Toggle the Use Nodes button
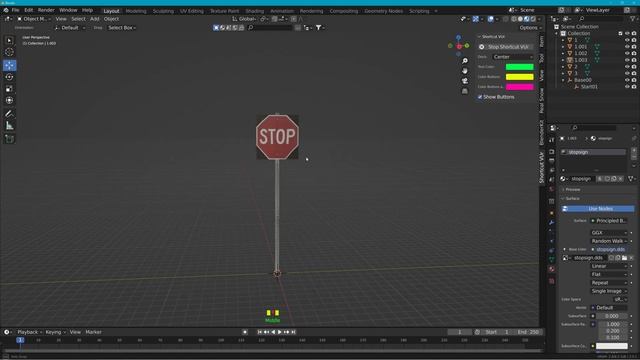The width and height of the screenshot is (640, 360). pos(598,209)
